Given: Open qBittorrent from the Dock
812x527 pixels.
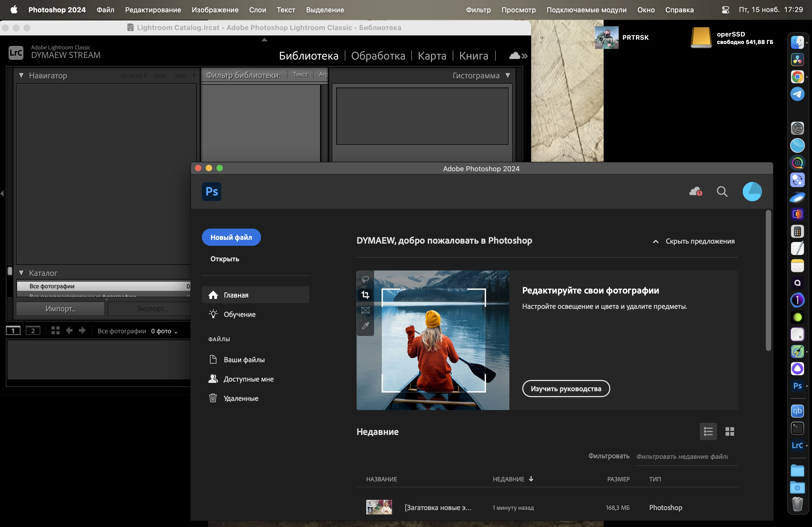Looking at the screenshot, I should [x=797, y=411].
